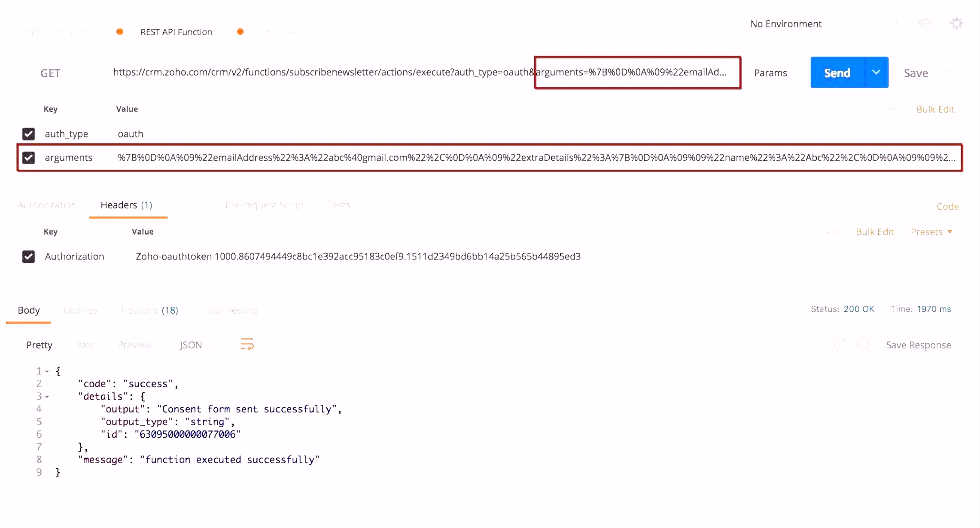980x528 pixels.
Task: Toggle the auth_type parameter checkbox
Action: click(x=28, y=133)
